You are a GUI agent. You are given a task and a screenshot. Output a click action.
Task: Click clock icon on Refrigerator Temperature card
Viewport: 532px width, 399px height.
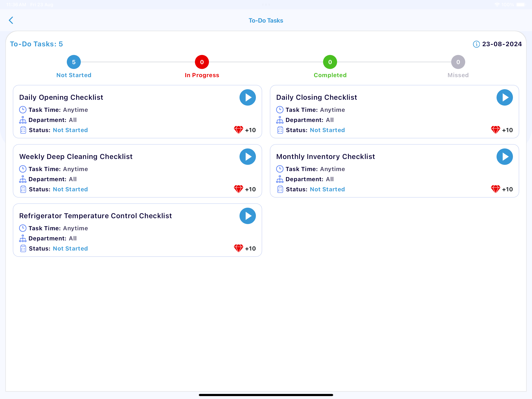(x=23, y=228)
